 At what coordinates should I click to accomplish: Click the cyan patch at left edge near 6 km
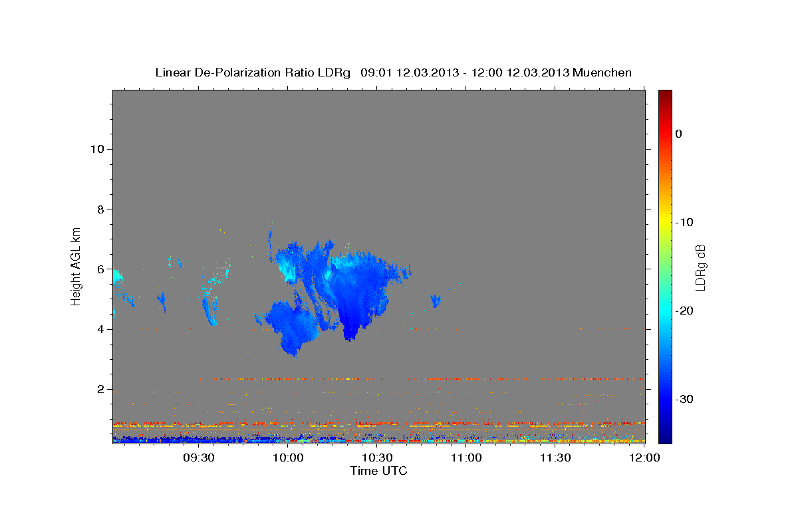pos(117,277)
